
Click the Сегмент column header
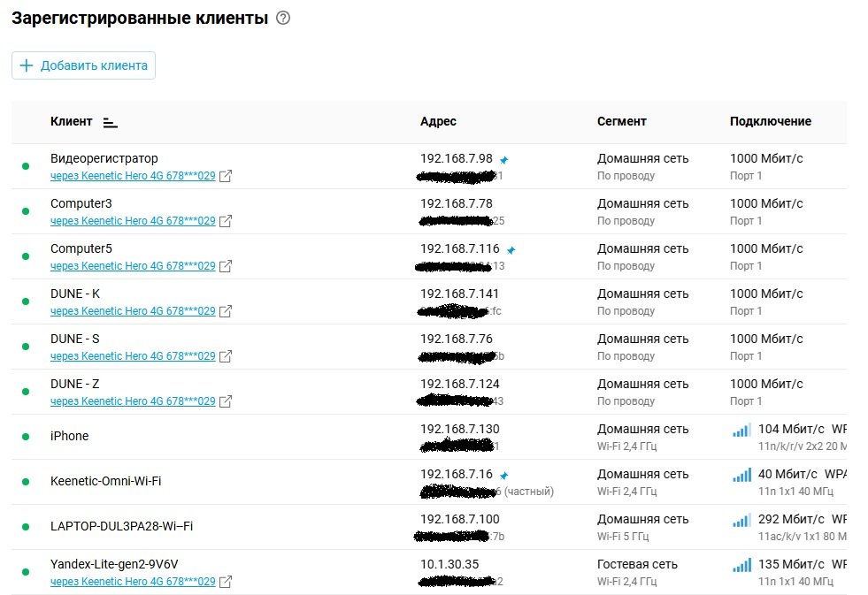[x=621, y=122]
